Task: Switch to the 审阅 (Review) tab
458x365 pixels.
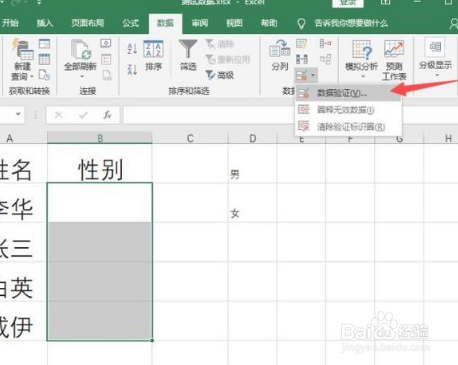Action: click(x=200, y=23)
